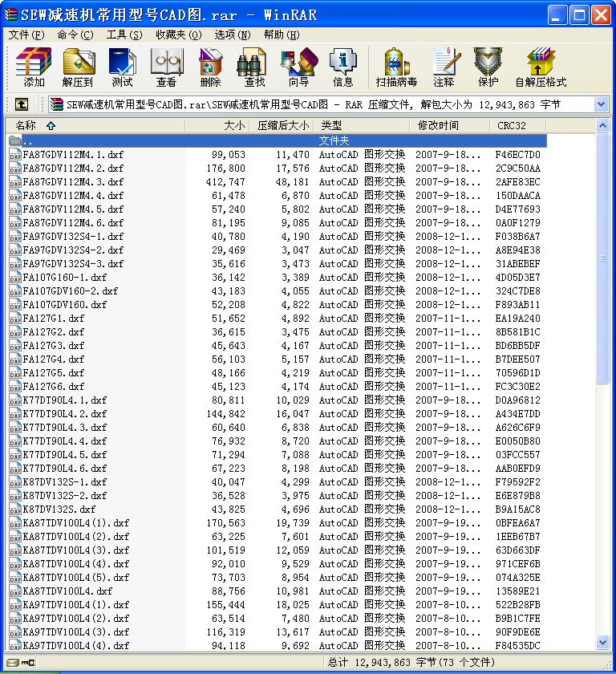Click CRC32 value F46EC7D0
Viewport: 616px width, 674px height.
tap(517, 155)
